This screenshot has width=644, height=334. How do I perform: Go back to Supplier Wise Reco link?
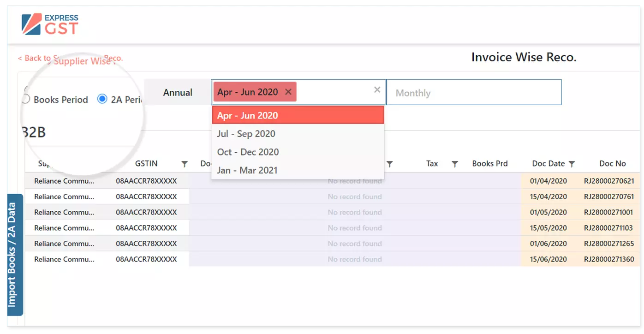[x=70, y=59]
